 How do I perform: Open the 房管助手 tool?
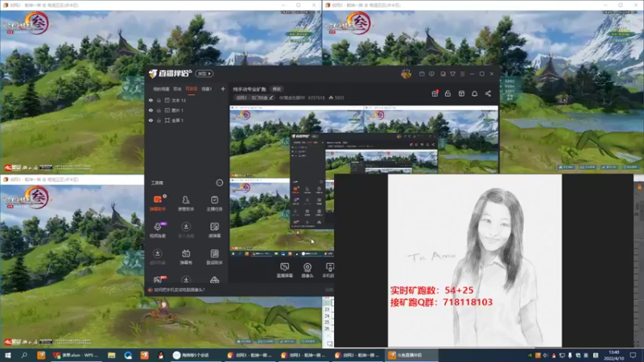pos(186,204)
